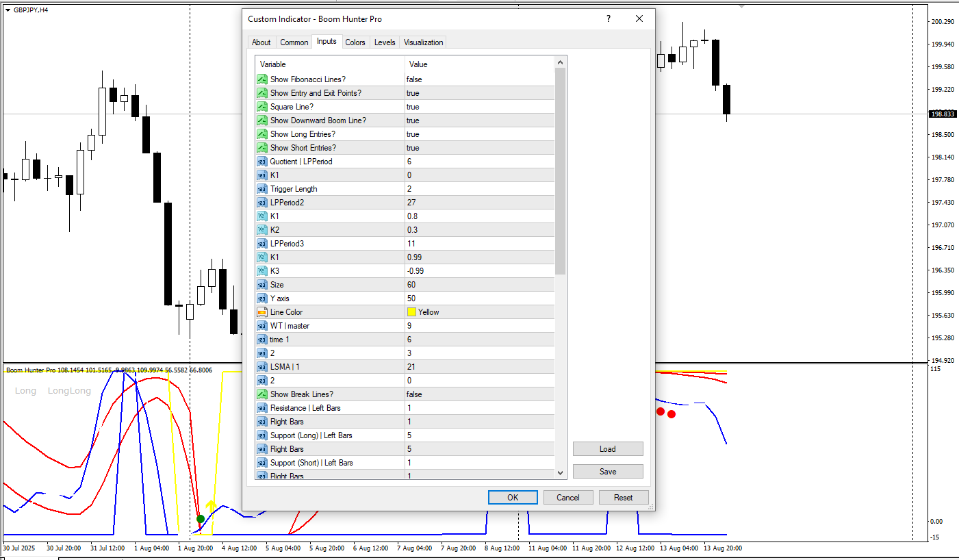Click the Cancel button
The height and width of the screenshot is (560, 959).
click(568, 498)
